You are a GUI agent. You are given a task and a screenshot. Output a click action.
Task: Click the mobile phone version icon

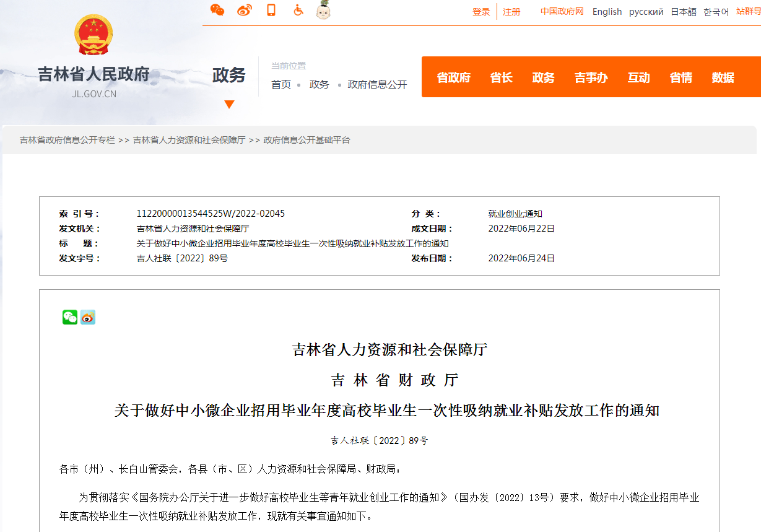(271, 10)
